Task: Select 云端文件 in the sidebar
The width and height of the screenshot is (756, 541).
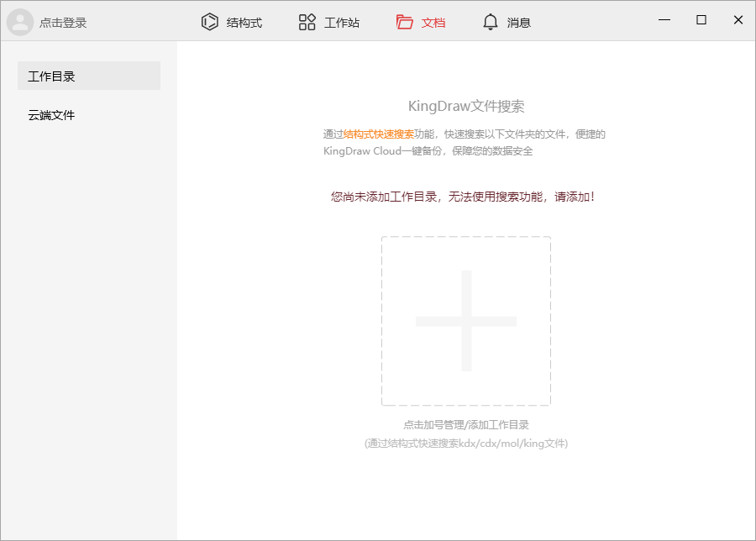Action: (x=51, y=115)
